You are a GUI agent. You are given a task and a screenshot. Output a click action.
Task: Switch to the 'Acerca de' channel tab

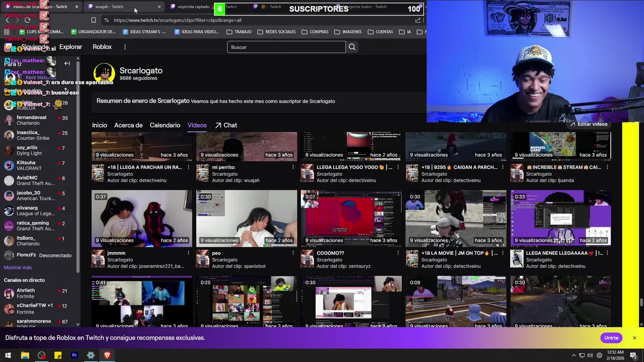pyautogui.click(x=128, y=125)
